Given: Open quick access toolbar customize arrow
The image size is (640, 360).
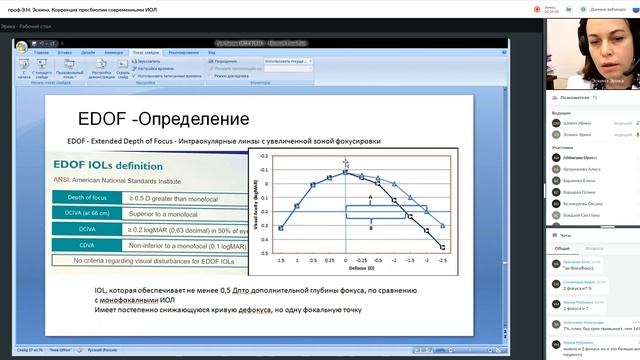Looking at the screenshot, I should click(62, 43).
